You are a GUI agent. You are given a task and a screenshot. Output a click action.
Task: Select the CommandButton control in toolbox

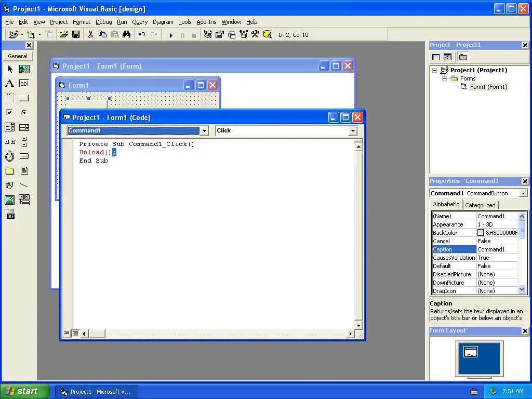[24, 98]
